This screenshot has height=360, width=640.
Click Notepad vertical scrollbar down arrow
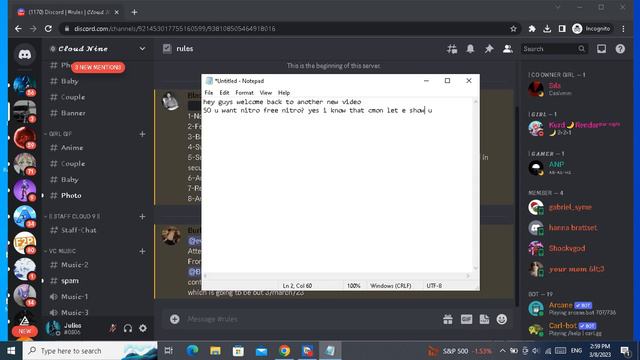click(x=476, y=268)
